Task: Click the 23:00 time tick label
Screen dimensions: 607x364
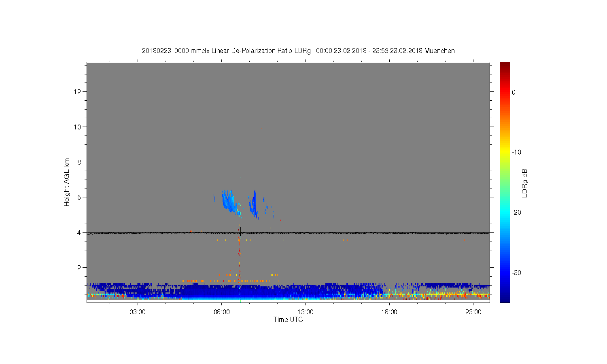Action: tap(473, 312)
